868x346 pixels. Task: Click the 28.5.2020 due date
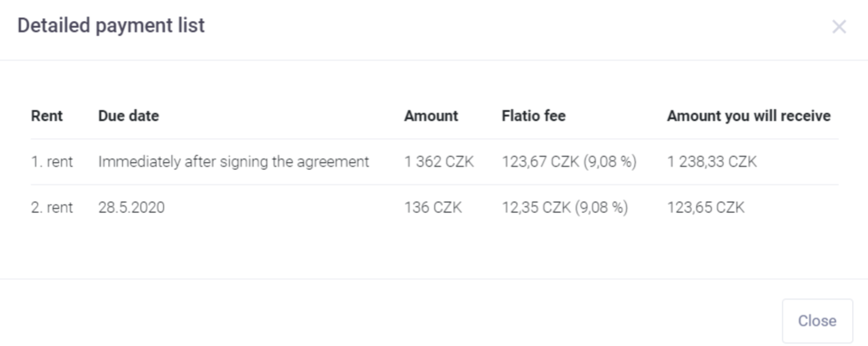tap(131, 207)
